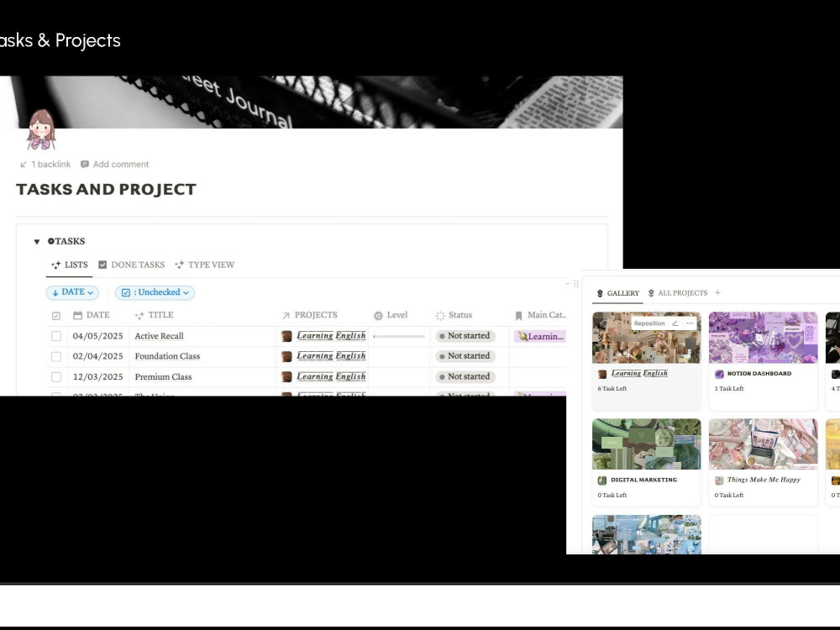Viewport: 840px width, 630px height.
Task: Switch to the ALL PROJECTS tab
Action: [677, 293]
